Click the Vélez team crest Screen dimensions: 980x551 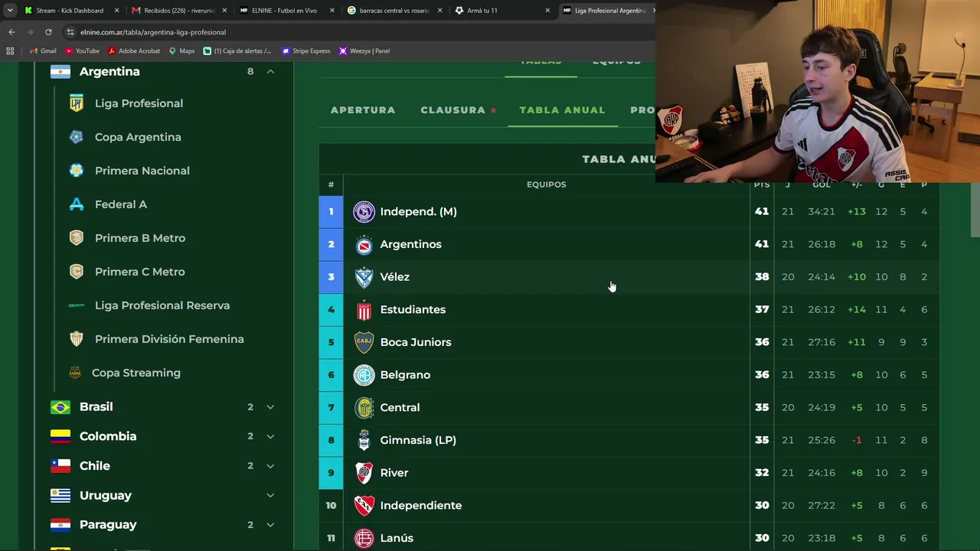click(x=364, y=277)
